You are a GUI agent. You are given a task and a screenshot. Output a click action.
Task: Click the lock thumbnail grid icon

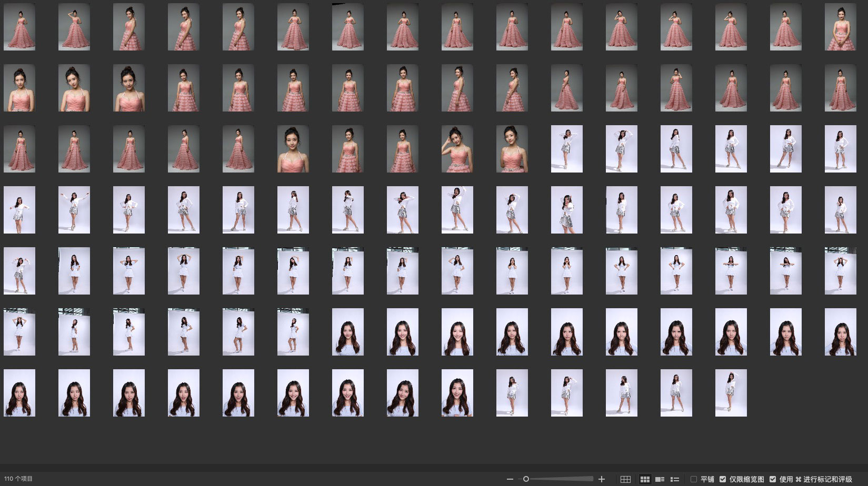pyautogui.click(x=625, y=479)
